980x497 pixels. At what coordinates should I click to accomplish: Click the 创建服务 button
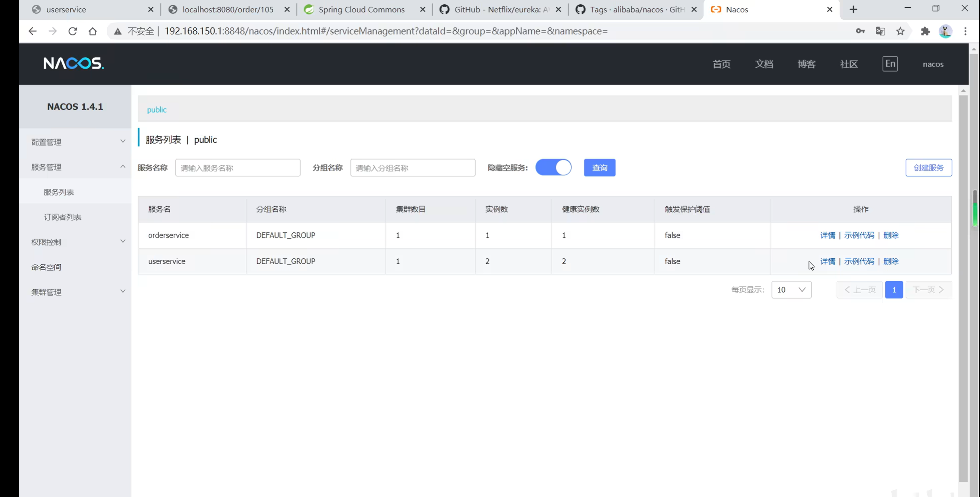[x=929, y=168]
